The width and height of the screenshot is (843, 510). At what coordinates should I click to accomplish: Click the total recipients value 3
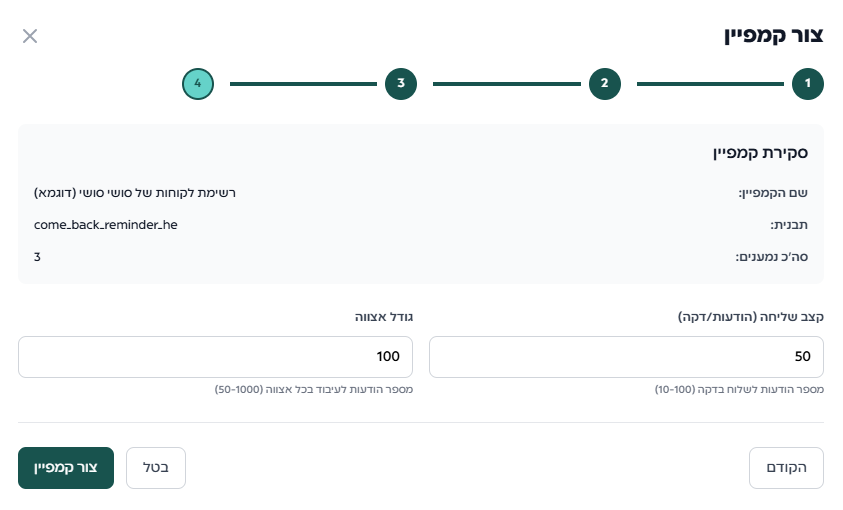click(38, 257)
